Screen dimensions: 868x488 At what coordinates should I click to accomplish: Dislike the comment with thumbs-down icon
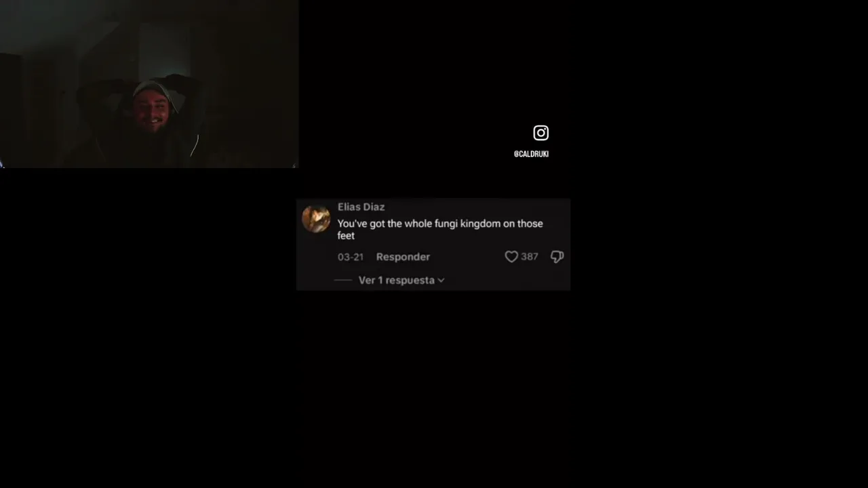(557, 257)
